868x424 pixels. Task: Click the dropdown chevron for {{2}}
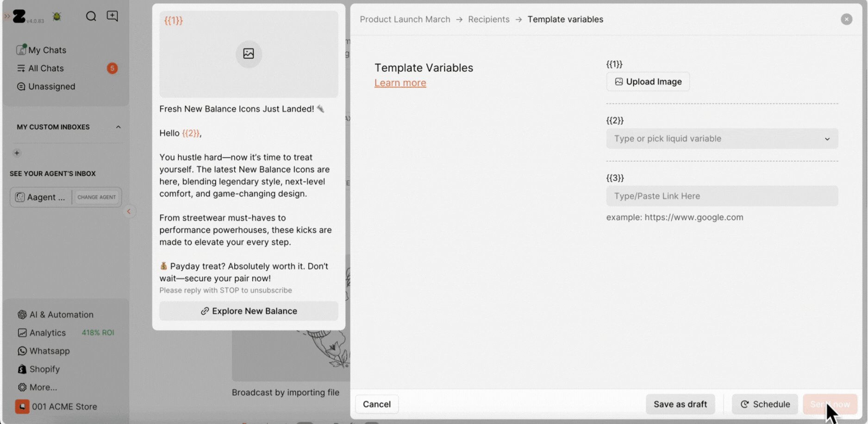click(x=827, y=139)
